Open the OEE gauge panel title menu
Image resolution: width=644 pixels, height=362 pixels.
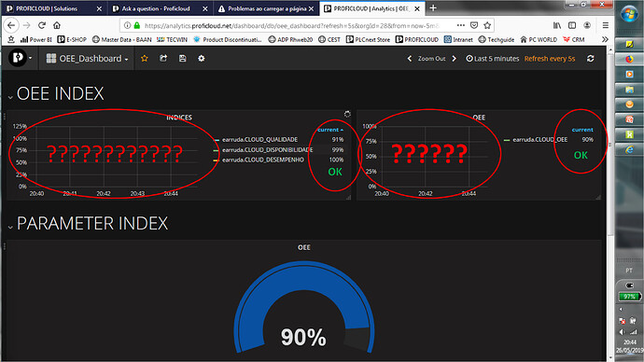pos(304,247)
